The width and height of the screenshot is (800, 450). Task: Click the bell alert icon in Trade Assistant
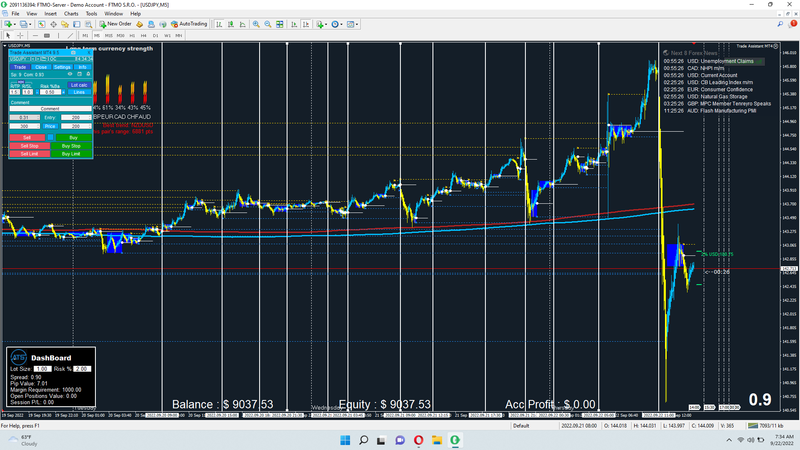[x=88, y=74]
